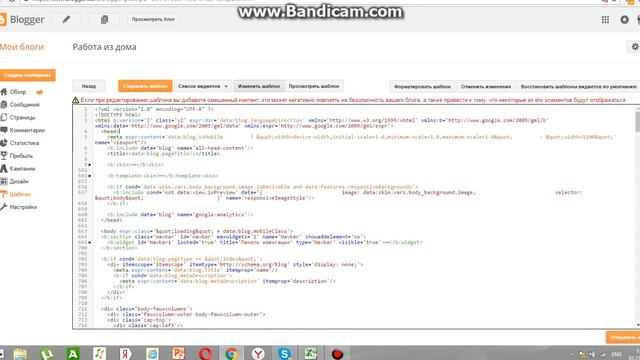
Task: Open the posts list icon in header
Action: pyautogui.click(x=104, y=19)
